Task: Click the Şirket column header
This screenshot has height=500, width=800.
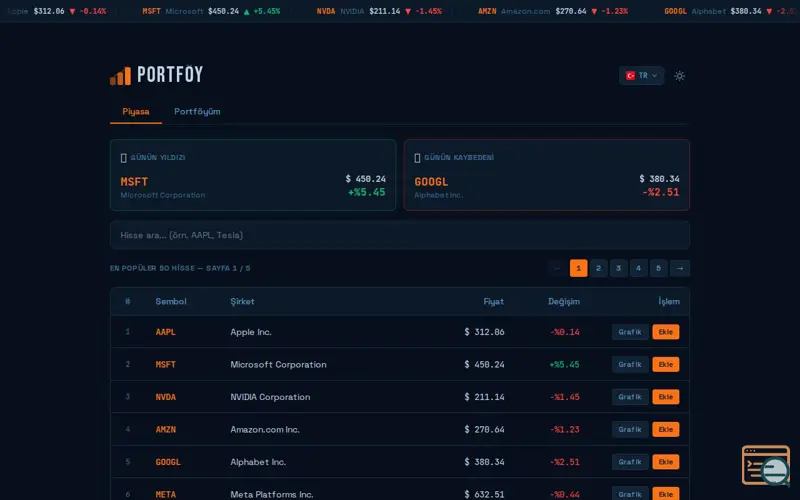Action: [242, 302]
